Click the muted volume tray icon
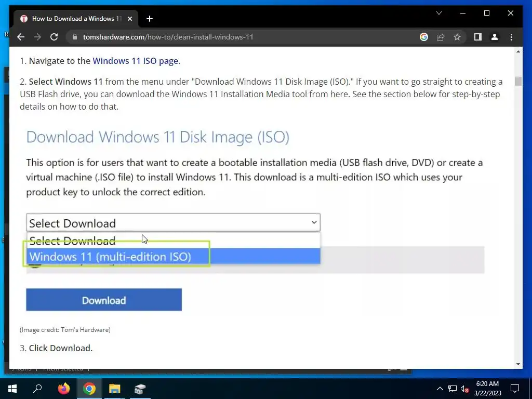The height and width of the screenshot is (399, 532). [x=465, y=389]
